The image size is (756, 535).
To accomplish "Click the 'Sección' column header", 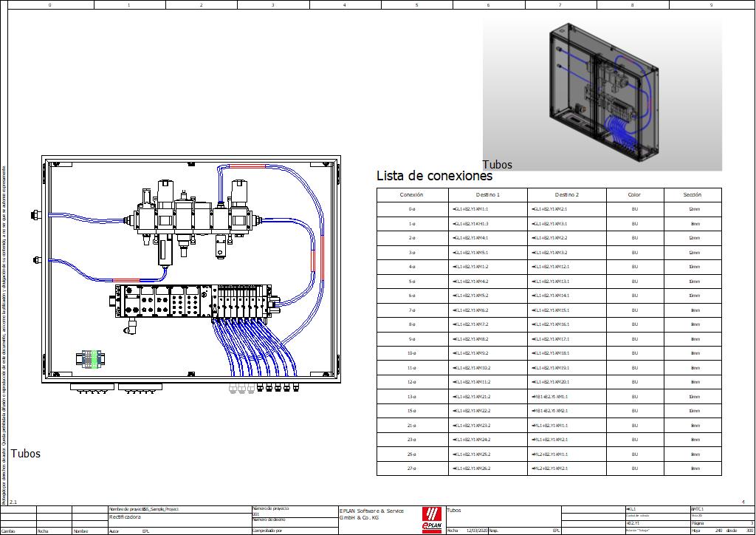I will click(x=692, y=195).
